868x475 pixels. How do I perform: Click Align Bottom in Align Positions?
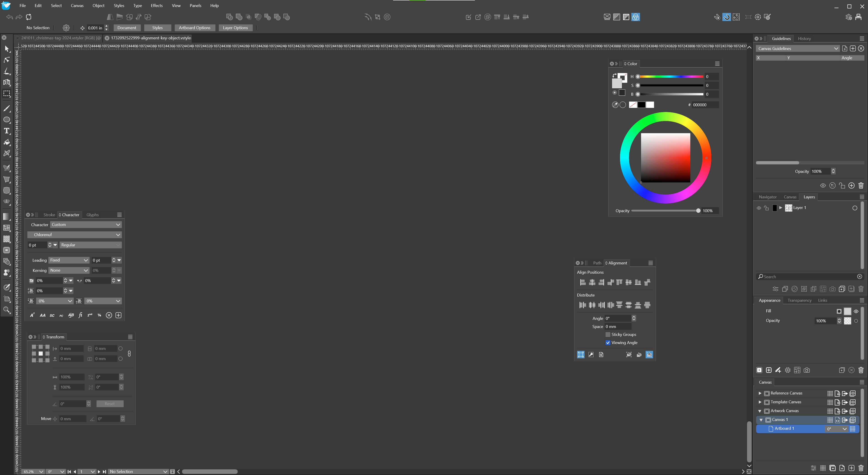638,282
